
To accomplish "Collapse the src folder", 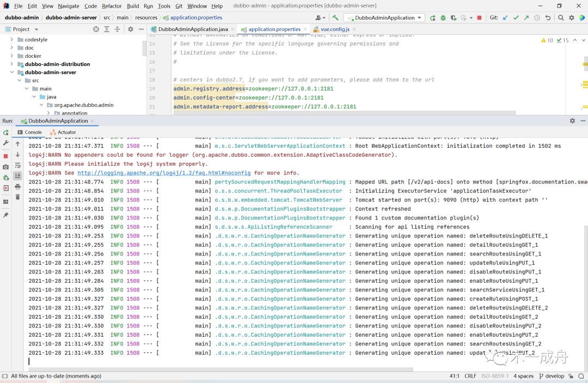I will [20, 81].
